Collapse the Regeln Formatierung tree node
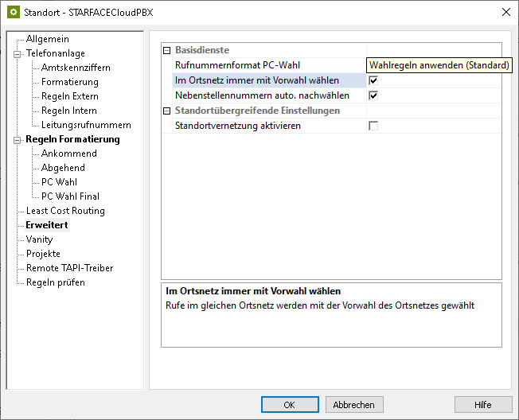Image resolution: width=519 pixels, height=420 pixels. click(17, 140)
